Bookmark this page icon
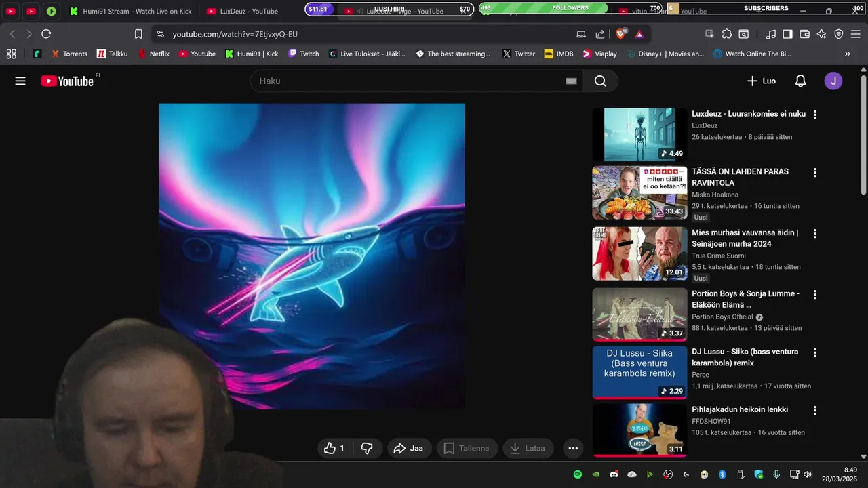 [138, 34]
